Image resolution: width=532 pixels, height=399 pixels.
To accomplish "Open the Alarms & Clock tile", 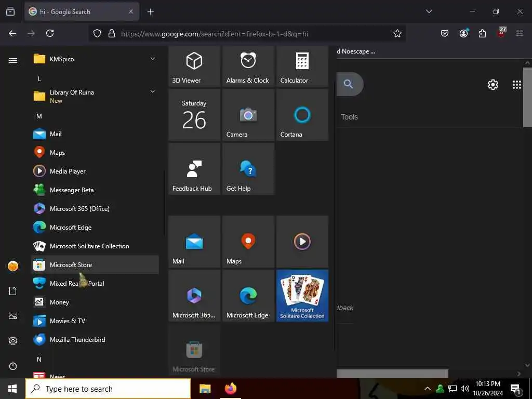I will (248, 66).
